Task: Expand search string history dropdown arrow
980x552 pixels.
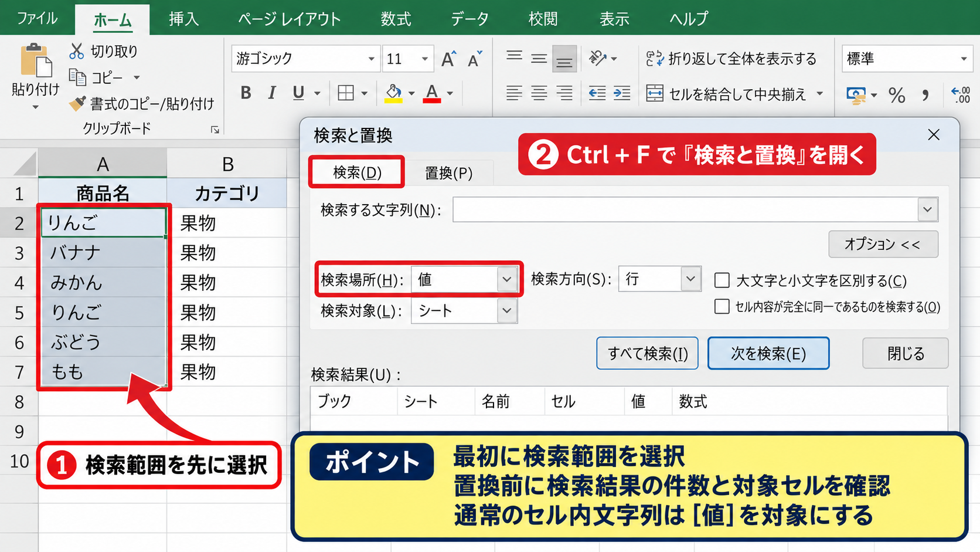Action: pyautogui.click(x=927, y=209)
